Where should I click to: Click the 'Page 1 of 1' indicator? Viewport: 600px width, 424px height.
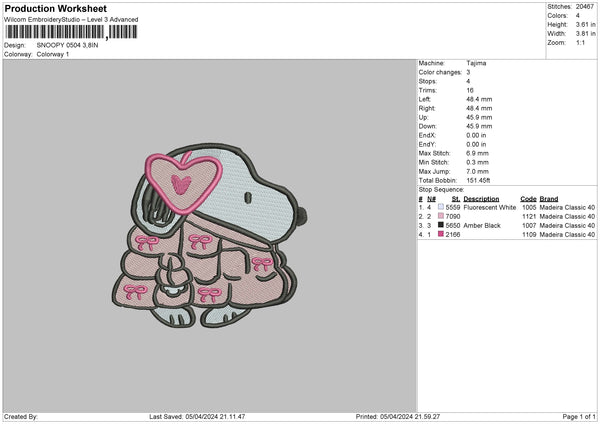[x=579, y=416]
